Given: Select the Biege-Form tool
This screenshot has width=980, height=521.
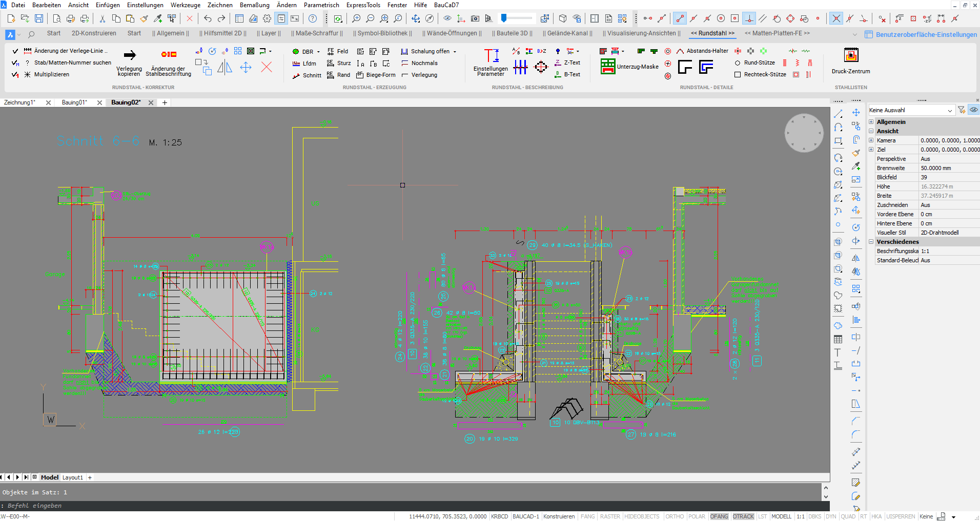Looking at the screenshot, I should coord(380,75).
